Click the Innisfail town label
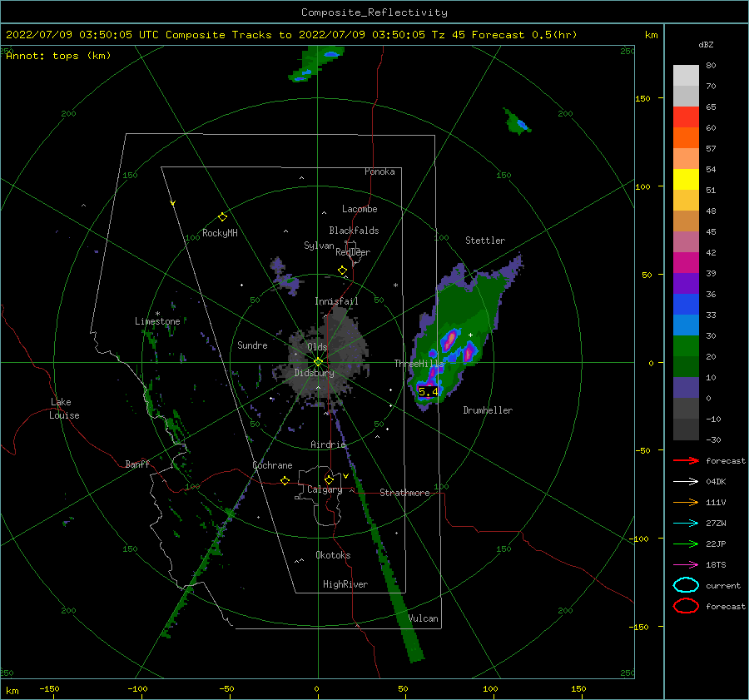Image resolution: width=749 pixels, height=700 pixels. [336, 301]
